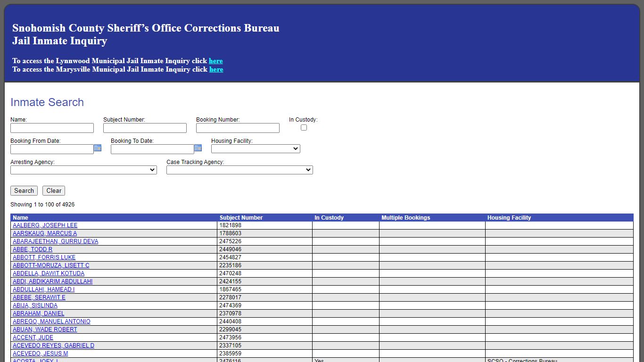Focus the Subject Number input field
This screenshot has height=362, width=644.
145,128
